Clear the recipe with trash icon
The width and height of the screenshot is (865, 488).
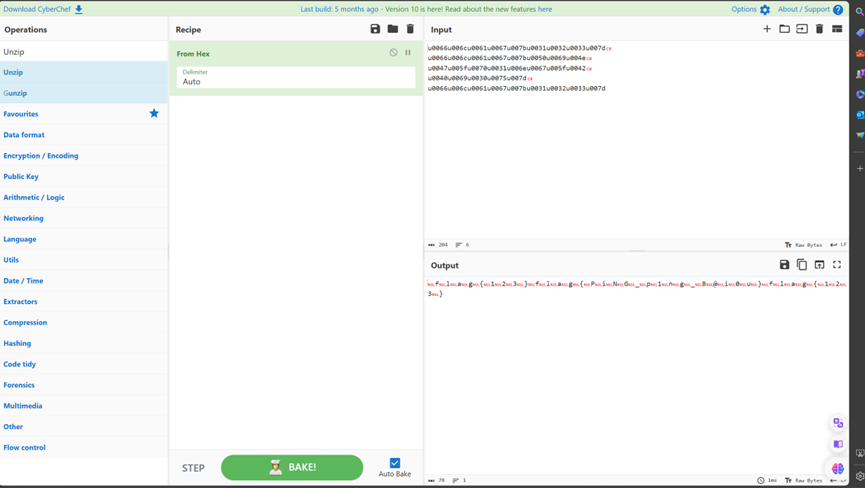click(410, 29)
